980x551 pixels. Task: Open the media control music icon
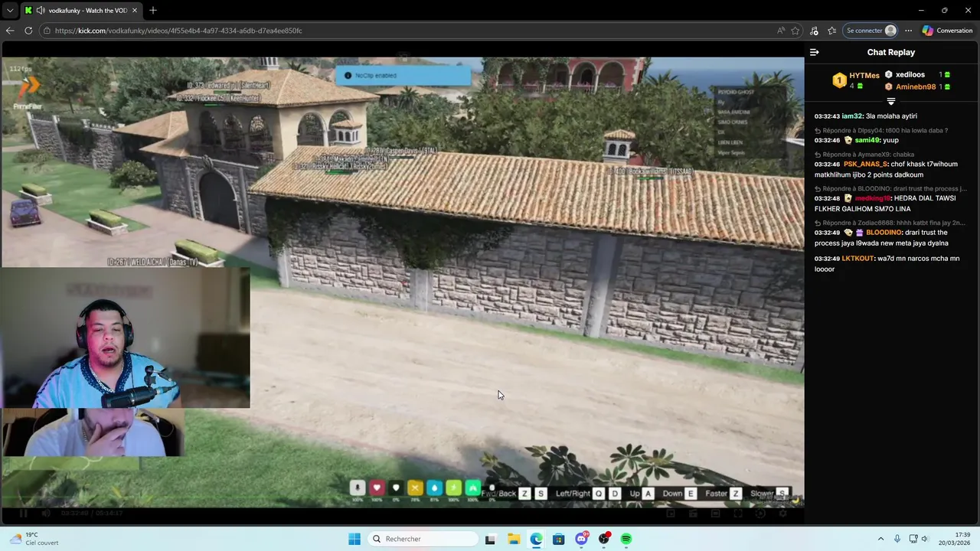814,31
